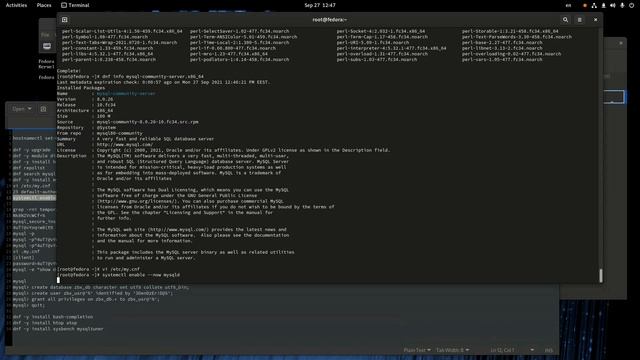Click perl-Scalar-List-Utils package entry

(x=122, y=31)
